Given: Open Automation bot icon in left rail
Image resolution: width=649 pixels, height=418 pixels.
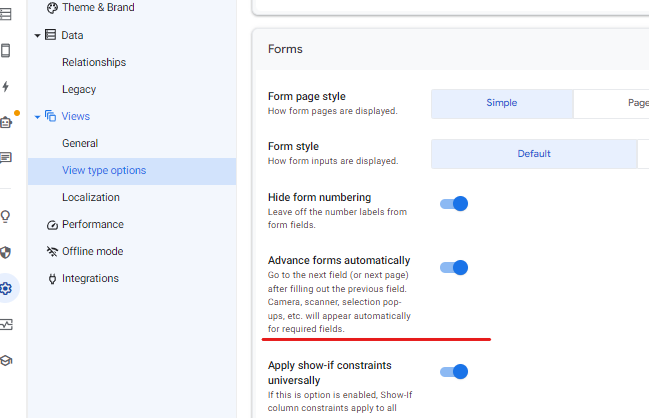Looking at the screenshot, I should click(6, 123).
